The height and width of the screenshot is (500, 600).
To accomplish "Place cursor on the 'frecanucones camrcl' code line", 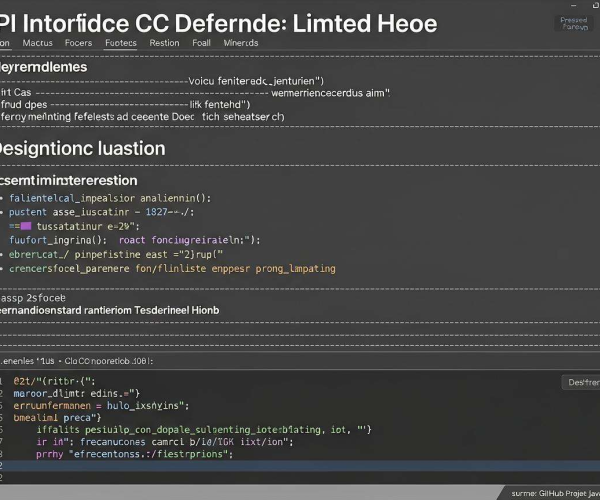I will [x=165, y=442].
